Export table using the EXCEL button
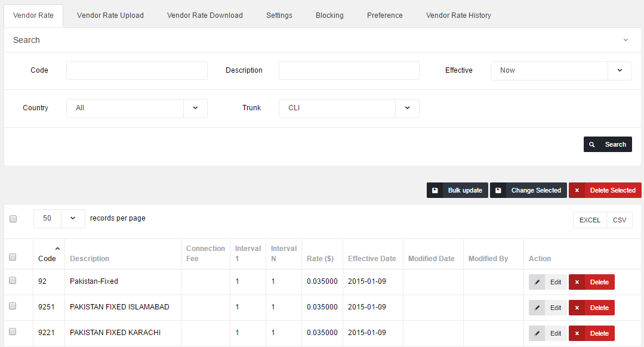This screenshot has width=644, height=347. point(590,220)
